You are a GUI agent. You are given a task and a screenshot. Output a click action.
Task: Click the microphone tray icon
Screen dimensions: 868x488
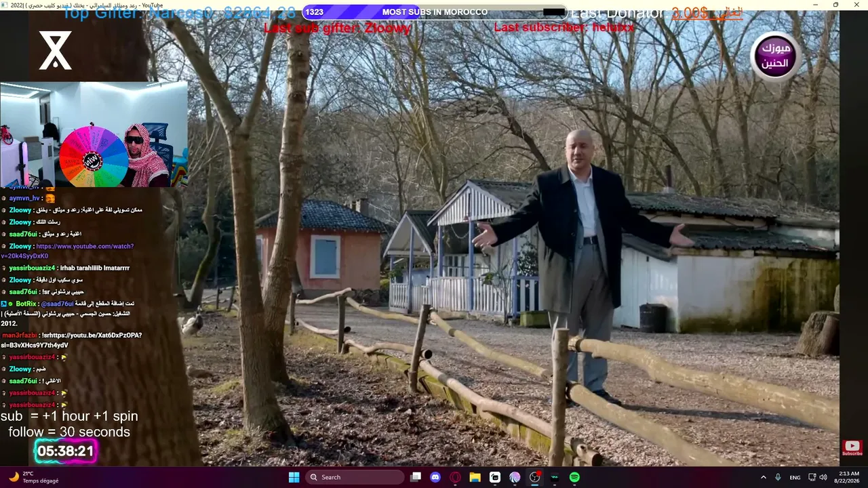tap(778, 477)
